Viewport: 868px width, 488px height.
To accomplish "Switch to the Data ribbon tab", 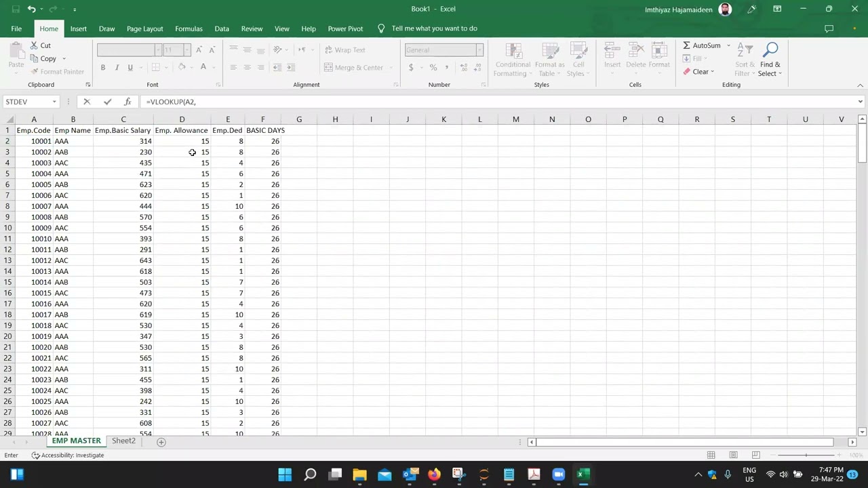I will pyautogui.click(x=222, y=28).
